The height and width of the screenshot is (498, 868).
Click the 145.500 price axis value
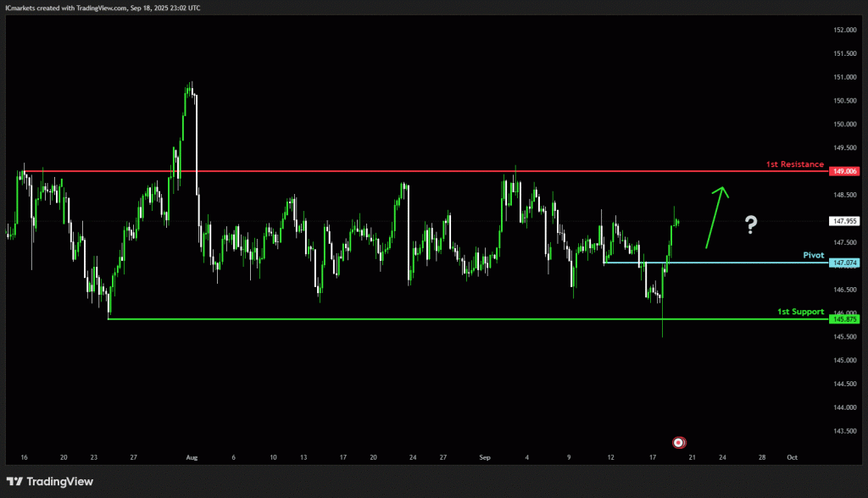(845, 336)
